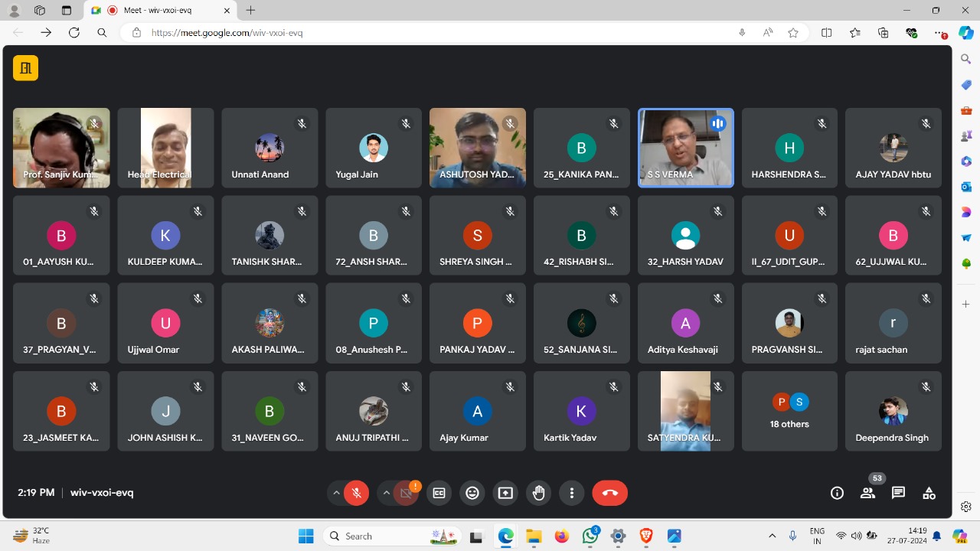Screen dimensions: 980x551
Task: Raise your hand in the meeting
Action: click(539, 494)
